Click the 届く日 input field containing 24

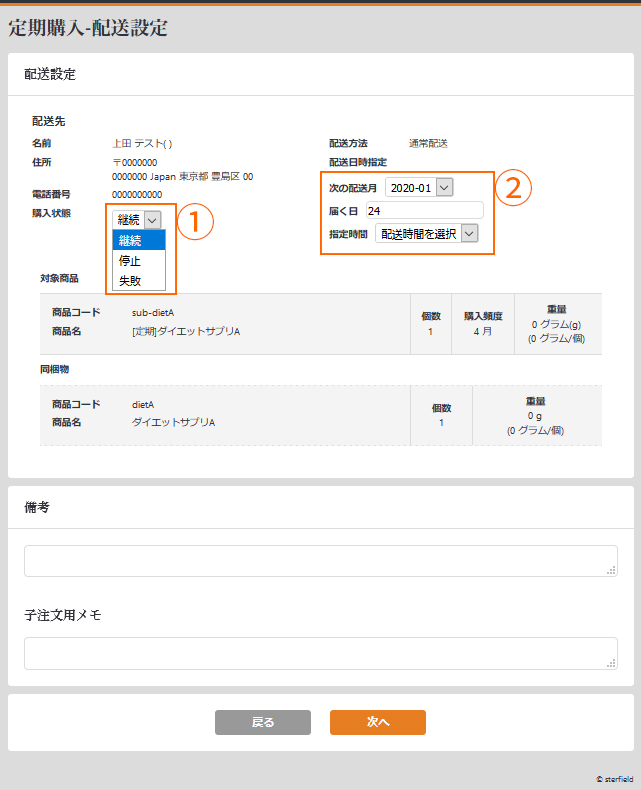click(424, 210)
